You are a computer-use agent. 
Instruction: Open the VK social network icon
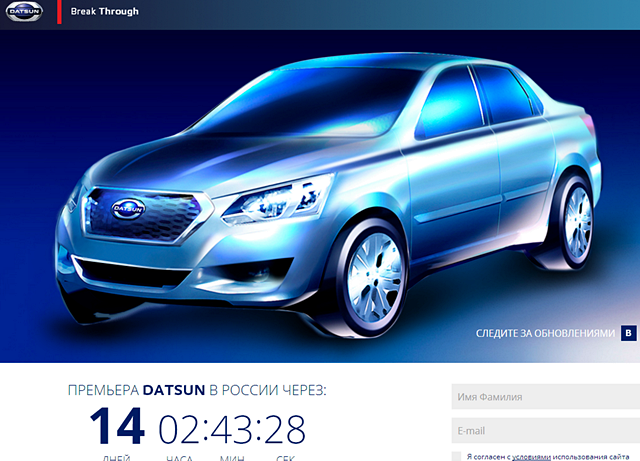click(628, 333)
